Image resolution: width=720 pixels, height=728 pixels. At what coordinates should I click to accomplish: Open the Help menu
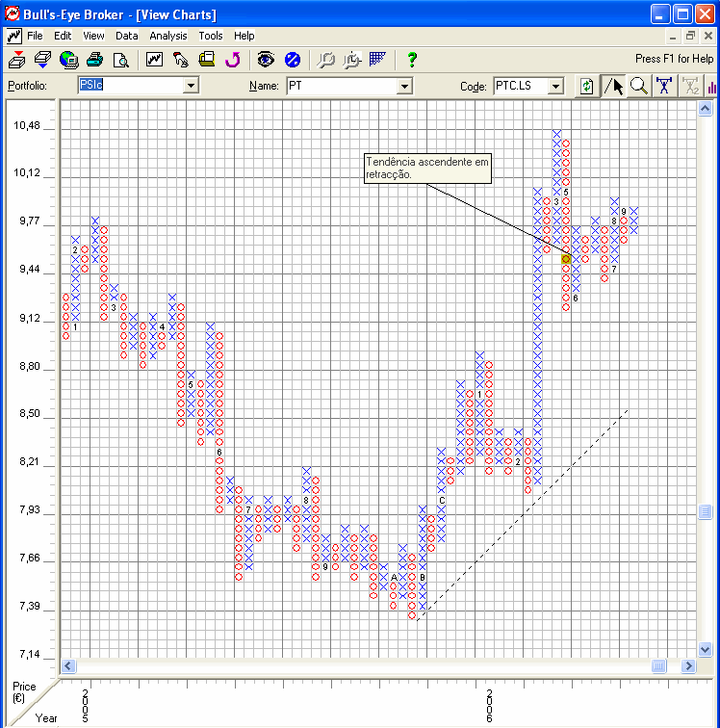244,36
